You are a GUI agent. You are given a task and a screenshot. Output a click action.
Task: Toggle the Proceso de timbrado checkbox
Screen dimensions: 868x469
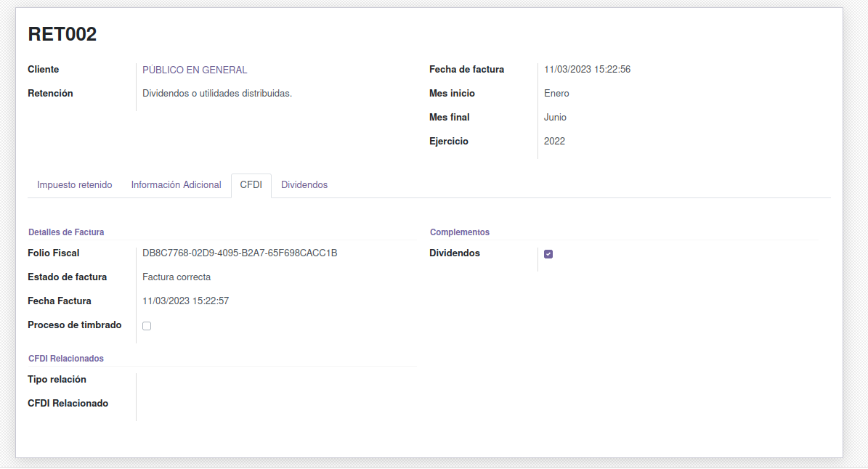(147, 326)
